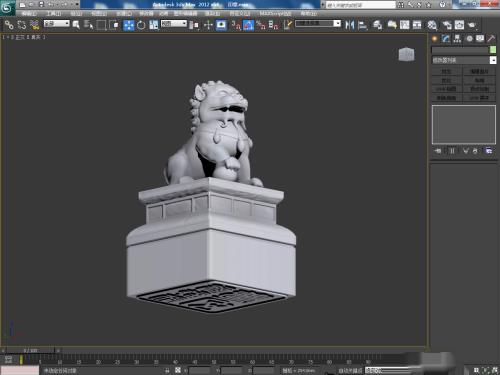The height and width of the screenshot is (375, 500).
Task: Open the named selection sets dropdown
Action: (318, 23)
